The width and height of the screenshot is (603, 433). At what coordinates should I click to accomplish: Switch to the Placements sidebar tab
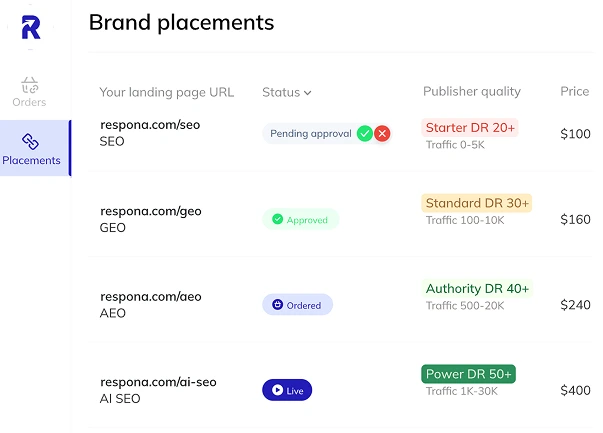coord(31,149)
